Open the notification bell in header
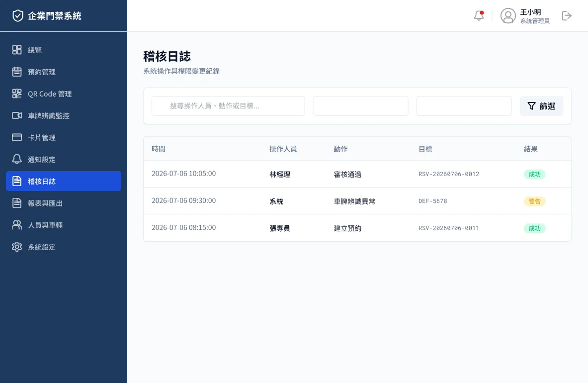 pos(479,16)
